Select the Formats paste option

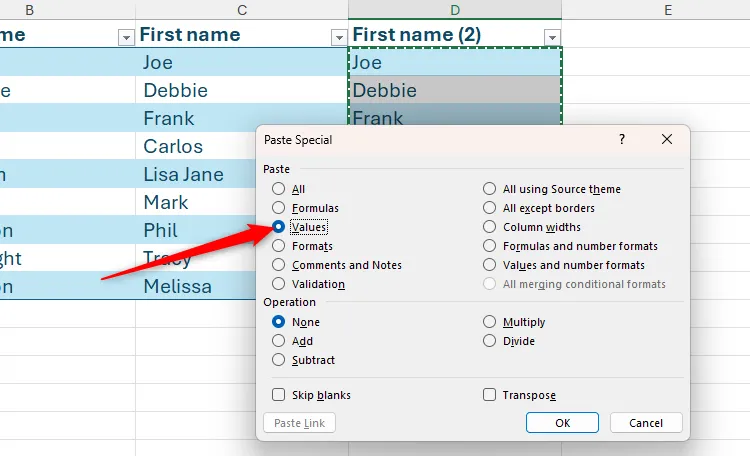tap(279, 246)
